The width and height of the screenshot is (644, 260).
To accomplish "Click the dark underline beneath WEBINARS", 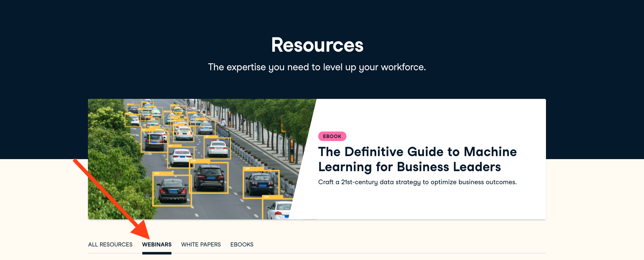I will (x=157, y=253).
